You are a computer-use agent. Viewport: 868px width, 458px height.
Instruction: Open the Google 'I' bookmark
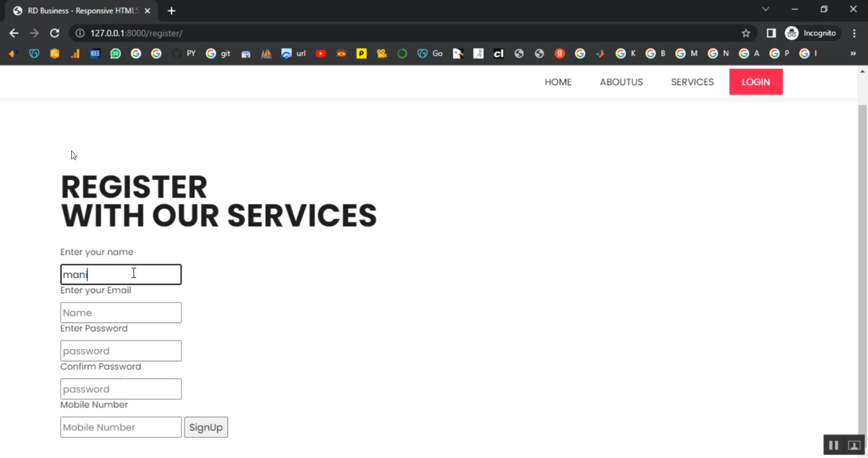coord(808,53)
